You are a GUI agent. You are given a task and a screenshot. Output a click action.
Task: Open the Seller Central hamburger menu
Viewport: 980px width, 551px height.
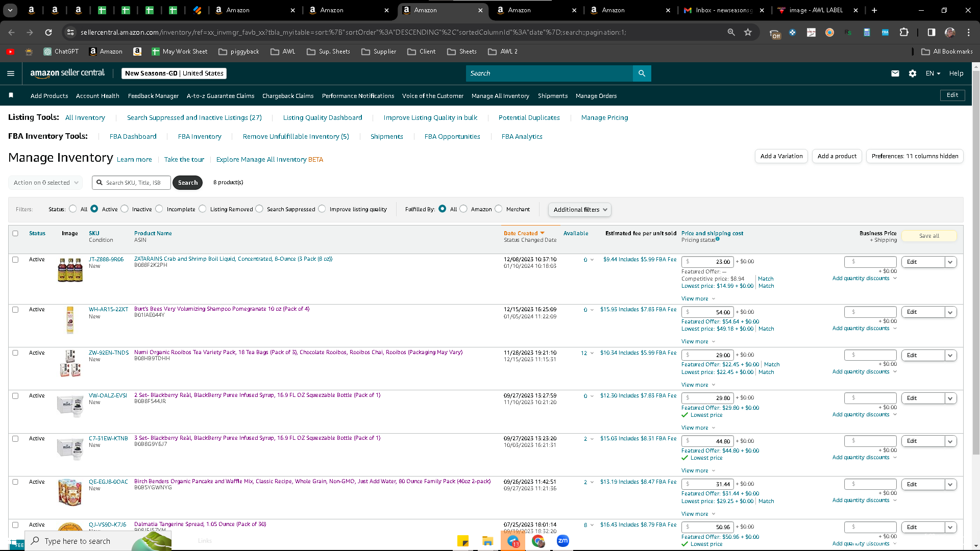(x=11, y=73)
